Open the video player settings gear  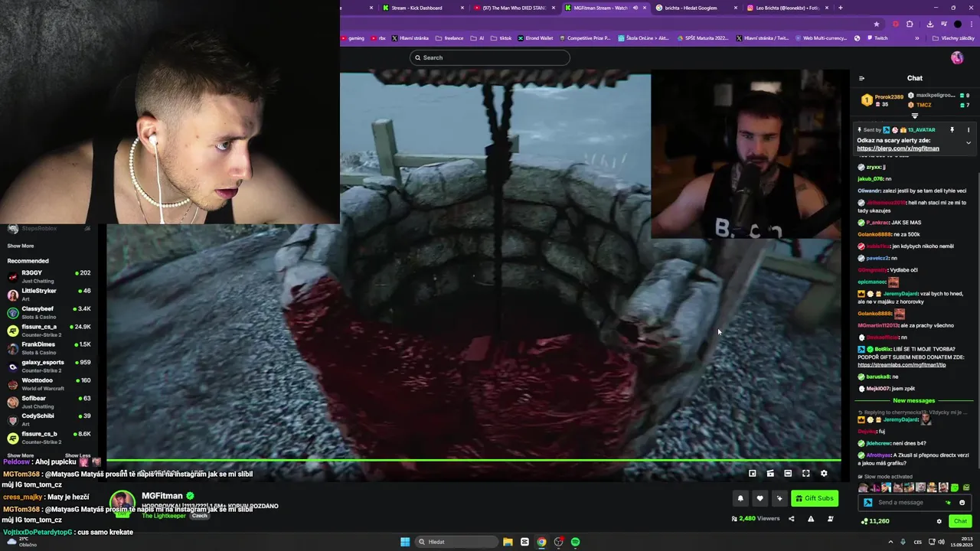(824, 474)
